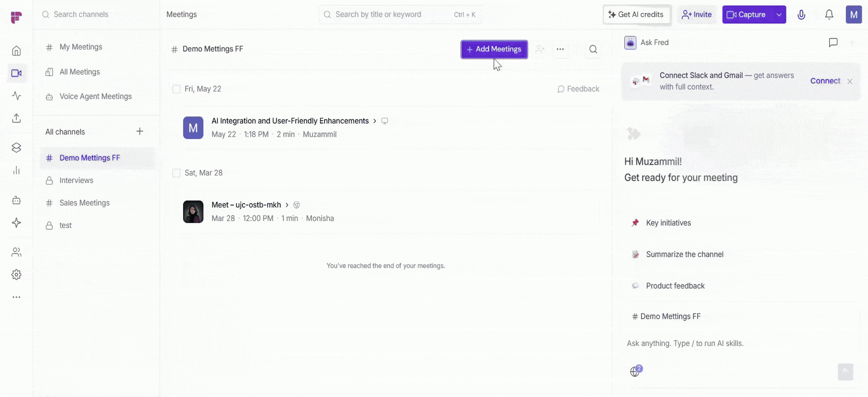Open the activity pulse icon in rail
Viewport: 868px width, 397px height.
16,96
